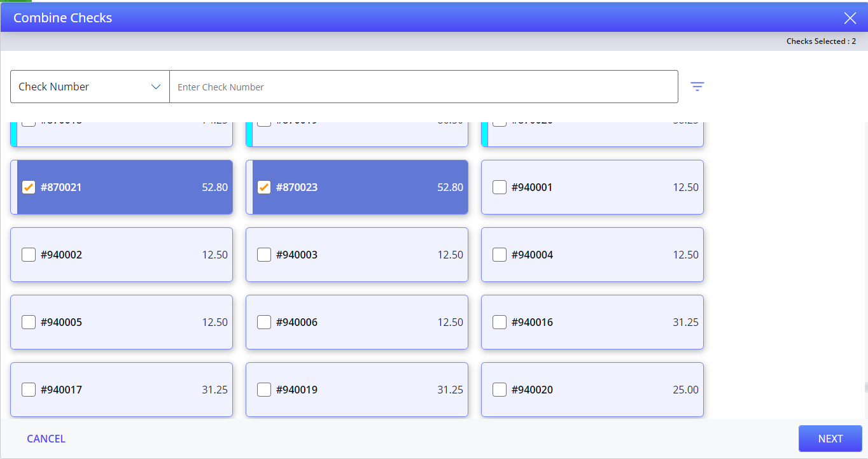Viewport: 868px width, 459px height.
Task: Open the filter options icon
Action: pyautogui.click(x=697, y=87)
